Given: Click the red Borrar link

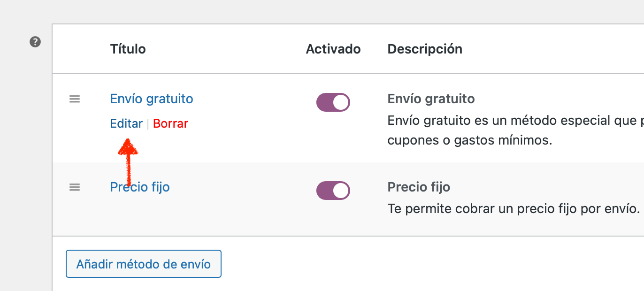Looking at the screenshot, I should 170,123.
